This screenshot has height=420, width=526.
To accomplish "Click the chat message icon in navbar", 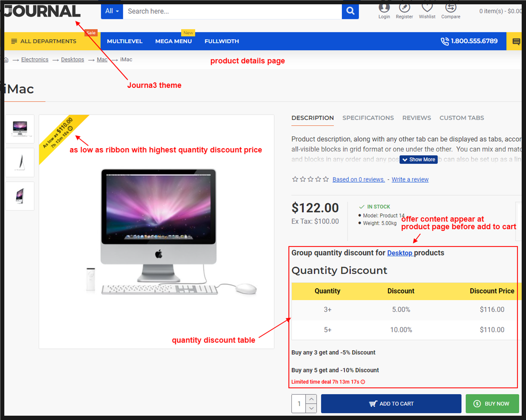I will click(516, 41).
